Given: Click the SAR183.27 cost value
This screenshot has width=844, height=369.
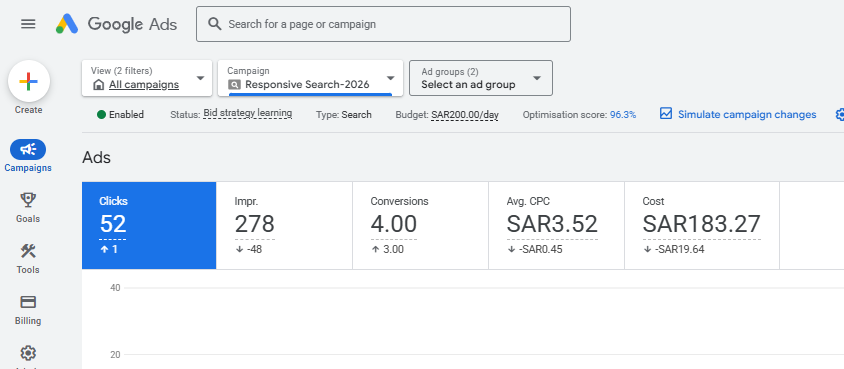Looking at the screenshot, I should tap(701, 224).
